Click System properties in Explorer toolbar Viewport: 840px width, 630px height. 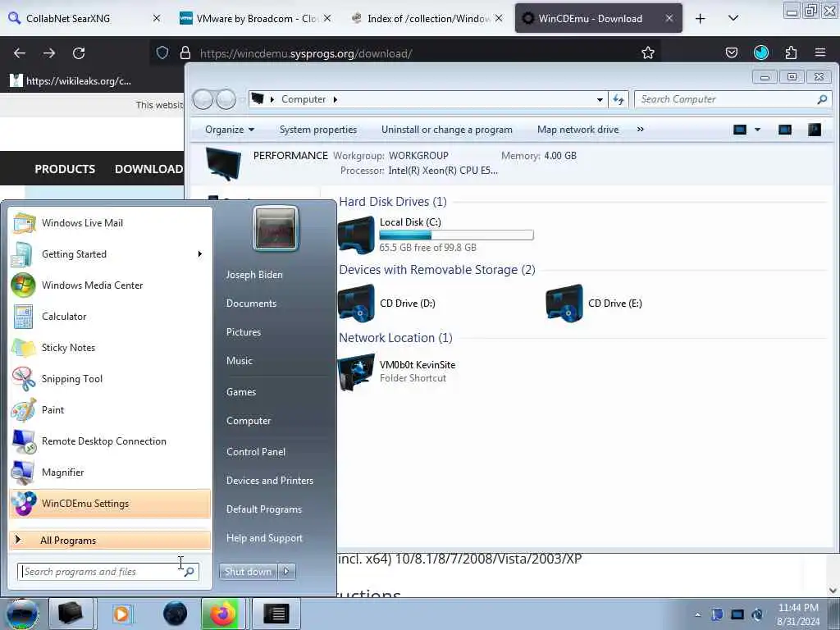coord(318,130)
